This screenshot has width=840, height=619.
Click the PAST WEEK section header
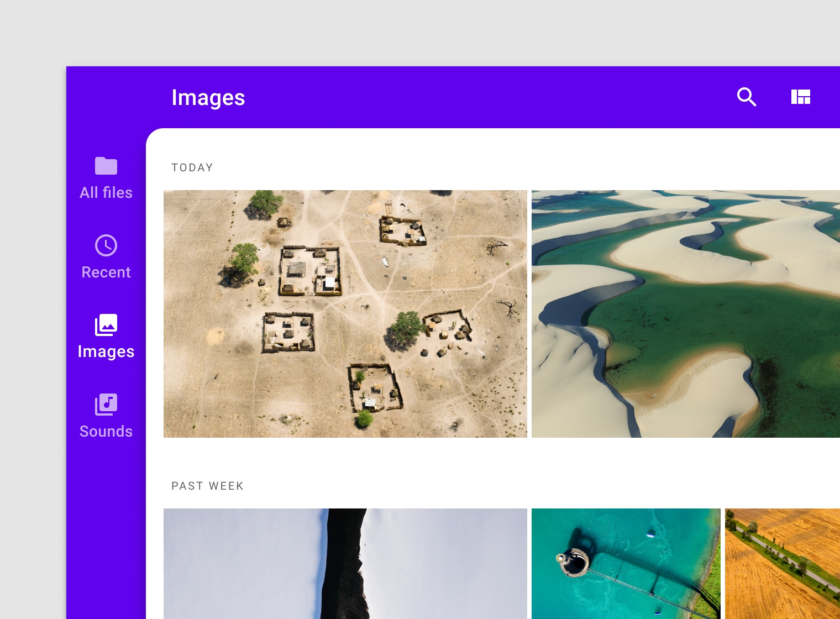208,486
